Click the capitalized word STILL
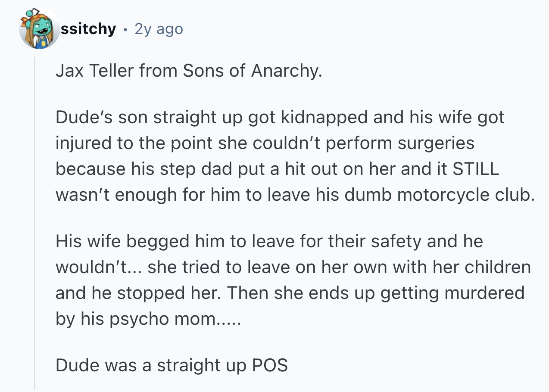Screen dimensions: 549x392 [x=475, y=168]
